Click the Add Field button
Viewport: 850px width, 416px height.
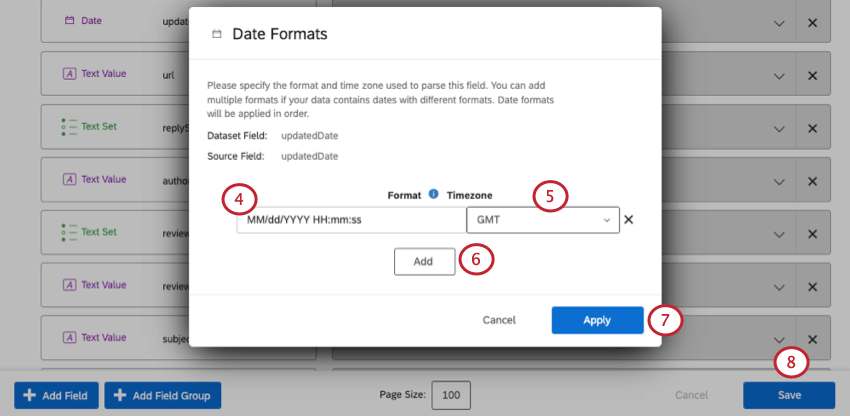(x=57, y=396)
